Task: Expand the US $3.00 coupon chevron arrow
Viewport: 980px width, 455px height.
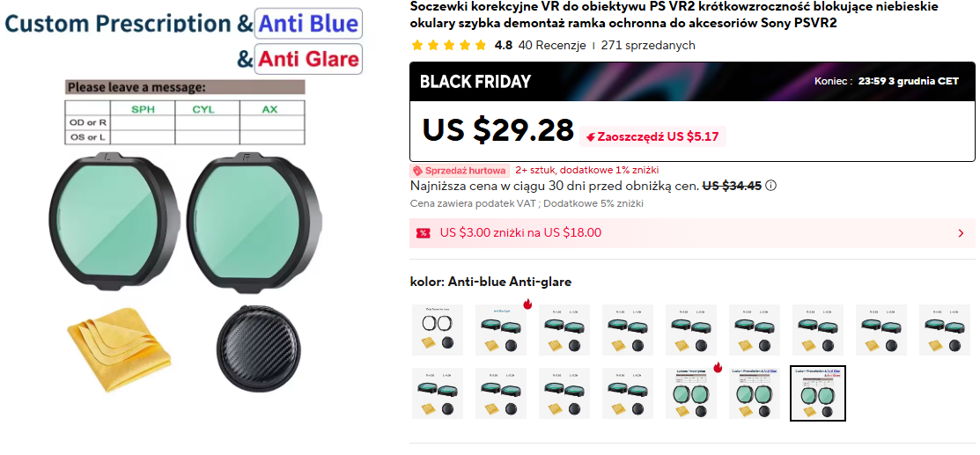Action: [961, 233]
